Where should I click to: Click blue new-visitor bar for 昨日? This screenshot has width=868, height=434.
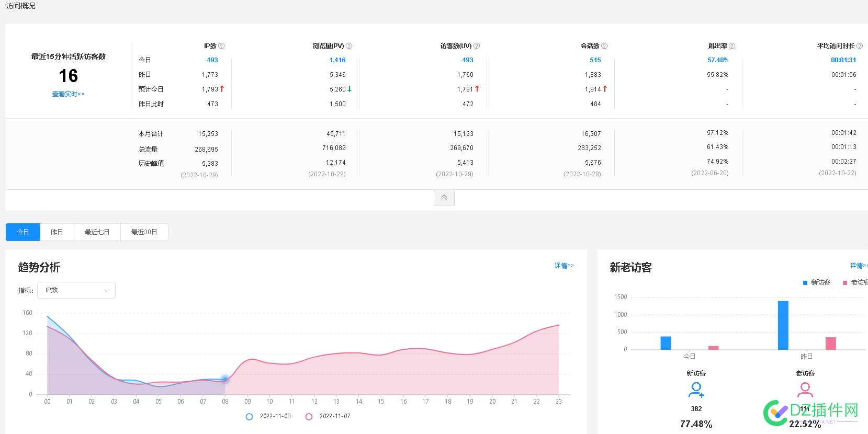783,325
